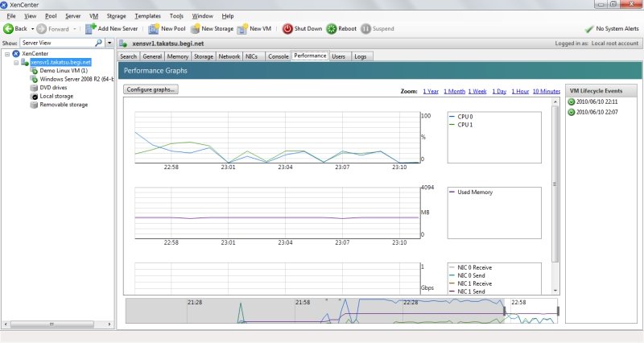Image resolution: width=644 pixels, height=343 pixels.
Task: Click the Windows Server 2008 R2 VM icon
Action: pyautogui.click(x=34, y=79)
